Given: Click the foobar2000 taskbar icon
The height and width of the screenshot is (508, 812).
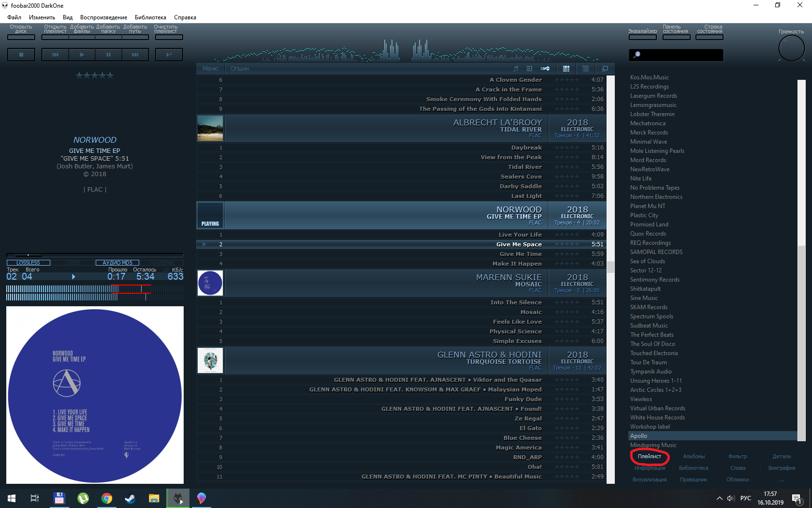Looking at the screenshot, I should click(178, 498).
